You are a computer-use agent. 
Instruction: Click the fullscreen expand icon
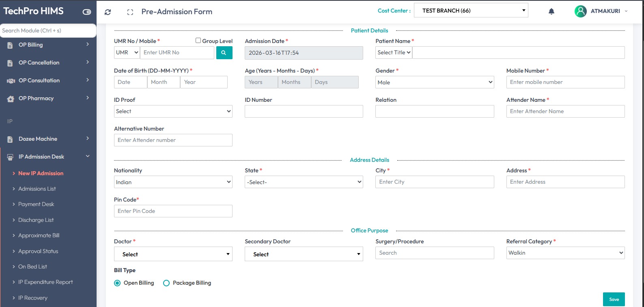tap(130, 12)
